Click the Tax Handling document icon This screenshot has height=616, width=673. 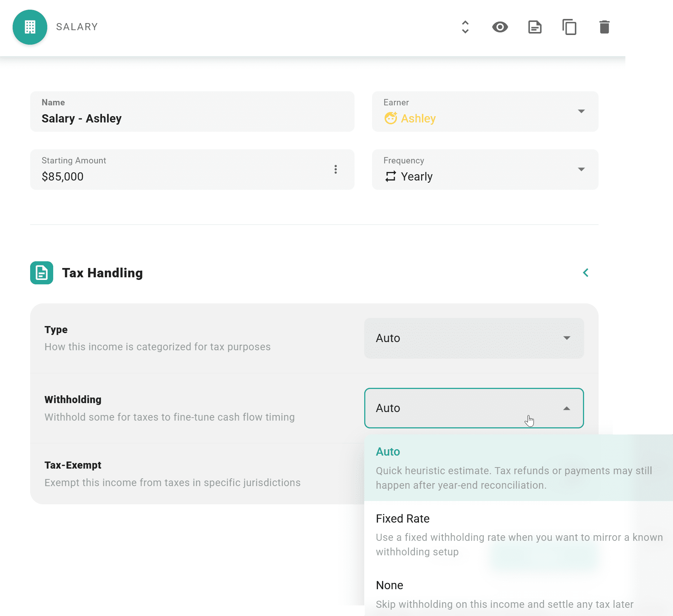42,273
